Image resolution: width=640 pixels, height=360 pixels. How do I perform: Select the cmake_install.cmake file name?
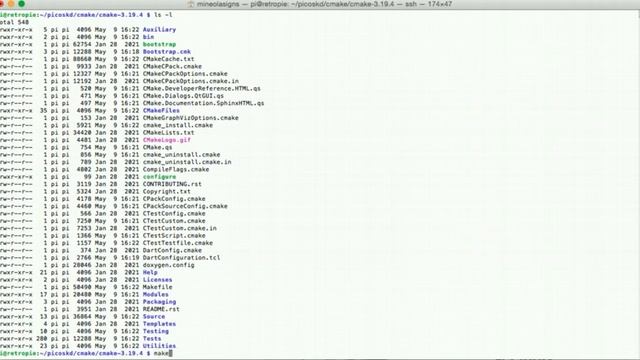coord(178,125)
